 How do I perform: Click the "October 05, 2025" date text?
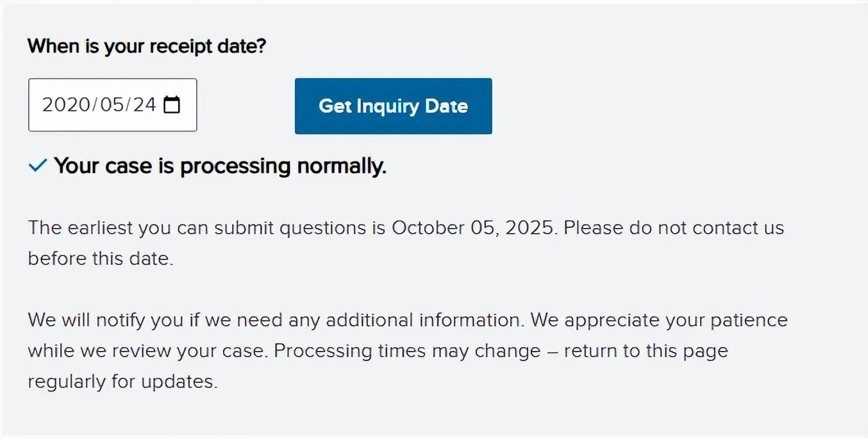tap(472, 228)
